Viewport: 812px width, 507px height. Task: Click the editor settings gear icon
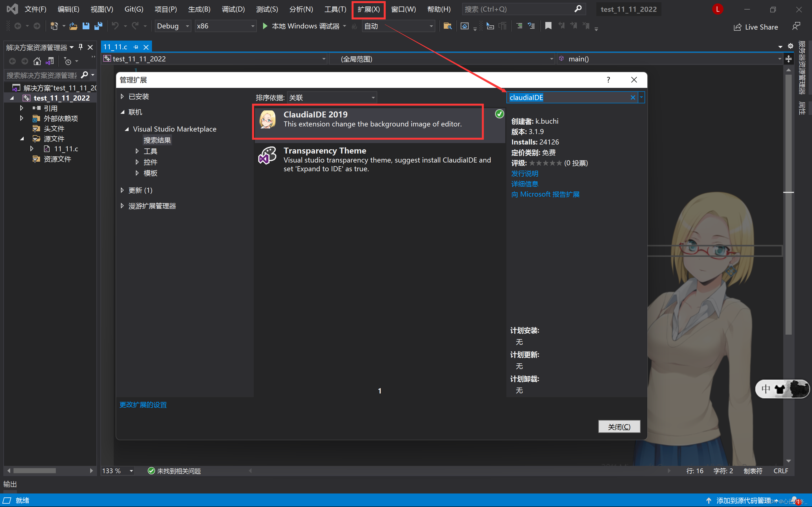(x=791, y=46)
